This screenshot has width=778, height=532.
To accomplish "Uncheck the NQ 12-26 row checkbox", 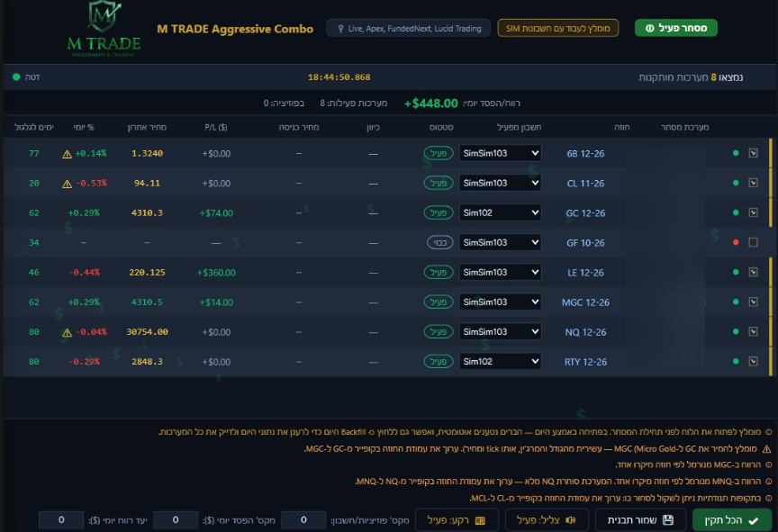I will [x=753, y=331].
